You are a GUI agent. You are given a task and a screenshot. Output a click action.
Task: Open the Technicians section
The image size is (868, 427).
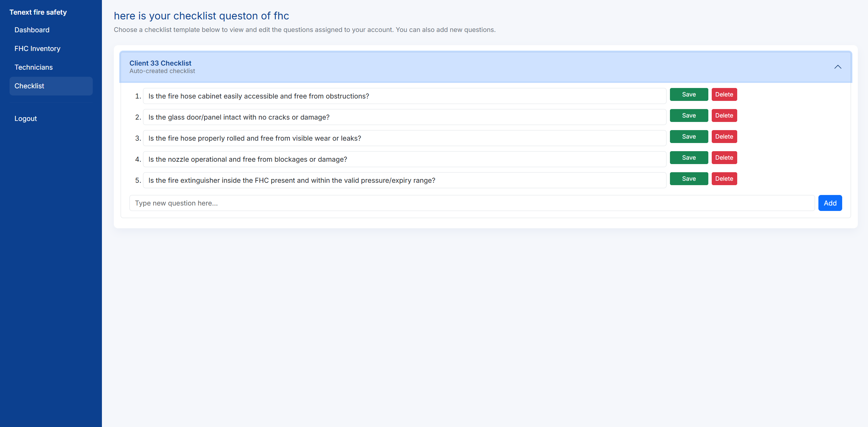pos(33,67)
